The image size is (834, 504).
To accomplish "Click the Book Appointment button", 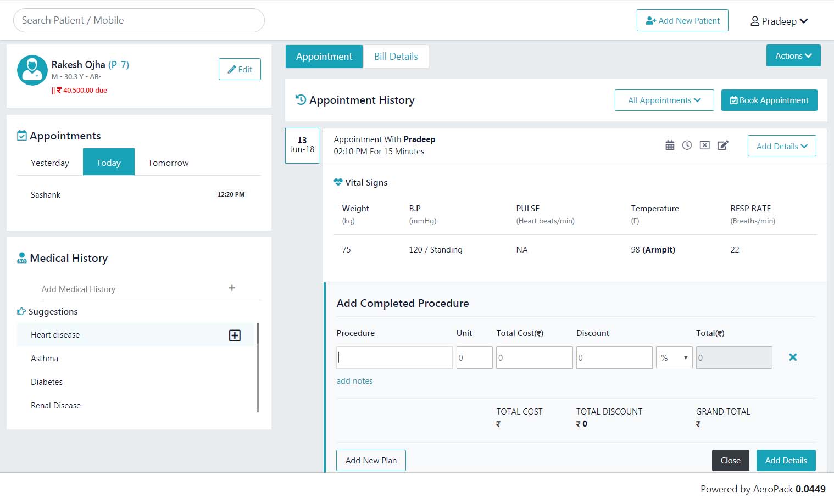I will click(769, 100).
